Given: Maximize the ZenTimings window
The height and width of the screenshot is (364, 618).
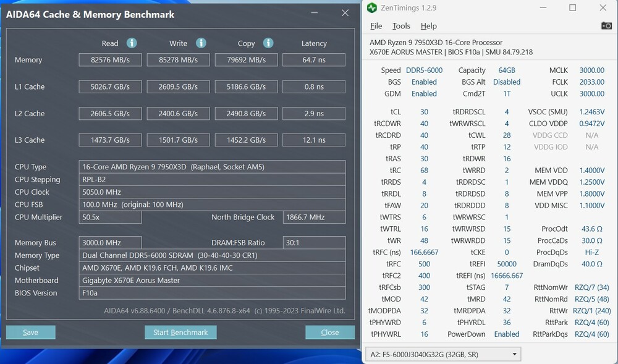Looking at the screenshot, I should click(573, 8).
